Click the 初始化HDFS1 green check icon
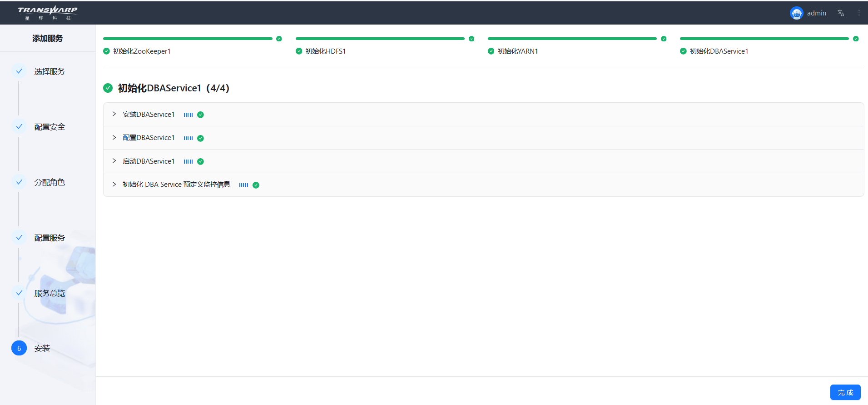The width and height of the screenshot is (868, 405). tap(299, 51)
